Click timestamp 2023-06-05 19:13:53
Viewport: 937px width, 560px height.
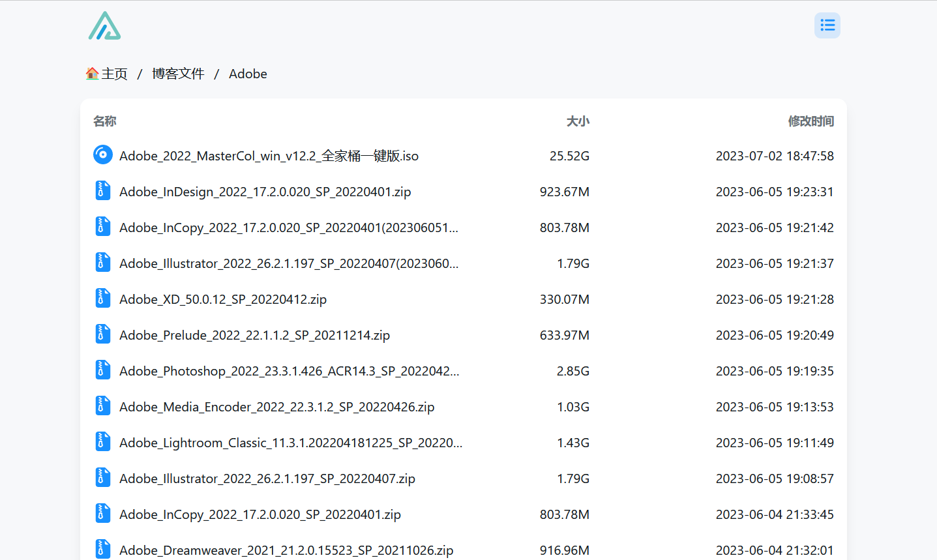pyautogui.click(x=775, y=407)
